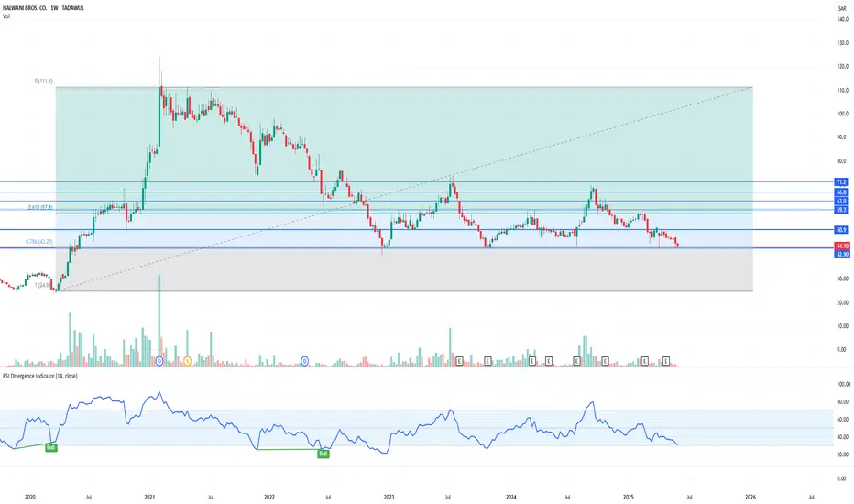Viewport: 854px width, 504px height.
Task: Open the earnings E marker nearest the 2025 label
Action: (645, 361)
